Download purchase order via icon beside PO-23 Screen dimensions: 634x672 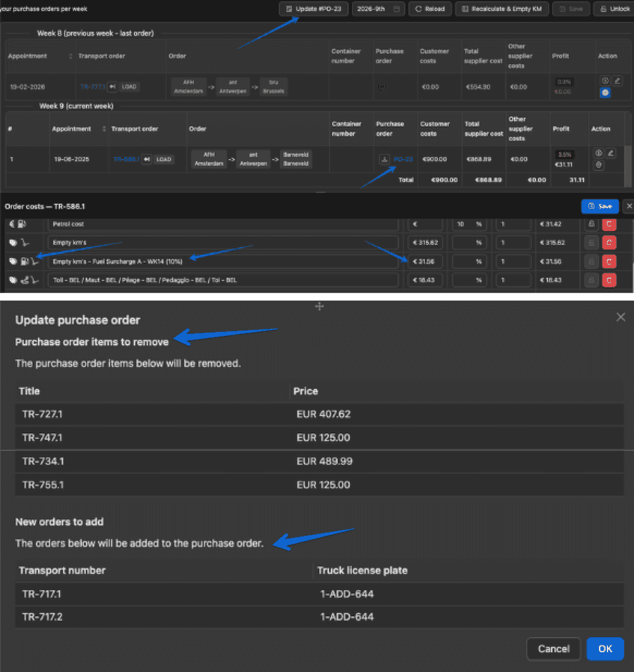384,159
